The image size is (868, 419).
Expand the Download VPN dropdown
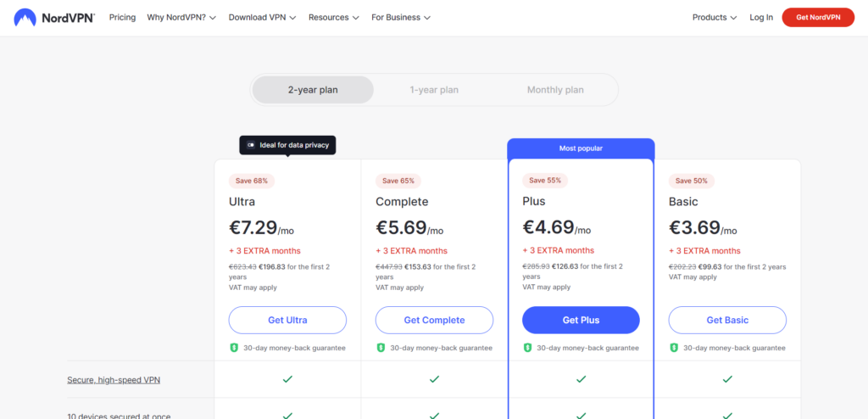click(262, 17)
